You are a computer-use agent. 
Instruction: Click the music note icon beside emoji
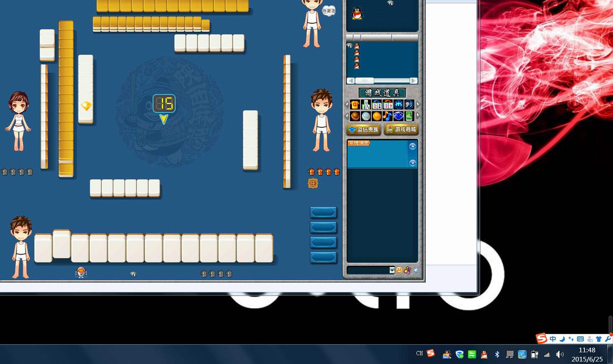click(x=407, y=270)
